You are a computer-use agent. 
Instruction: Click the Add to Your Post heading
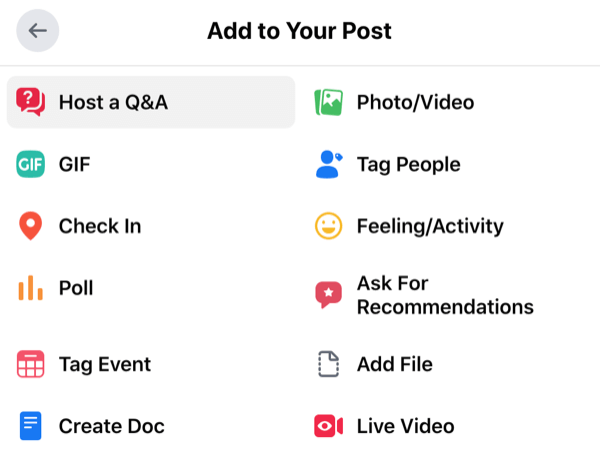coord(299,31)
